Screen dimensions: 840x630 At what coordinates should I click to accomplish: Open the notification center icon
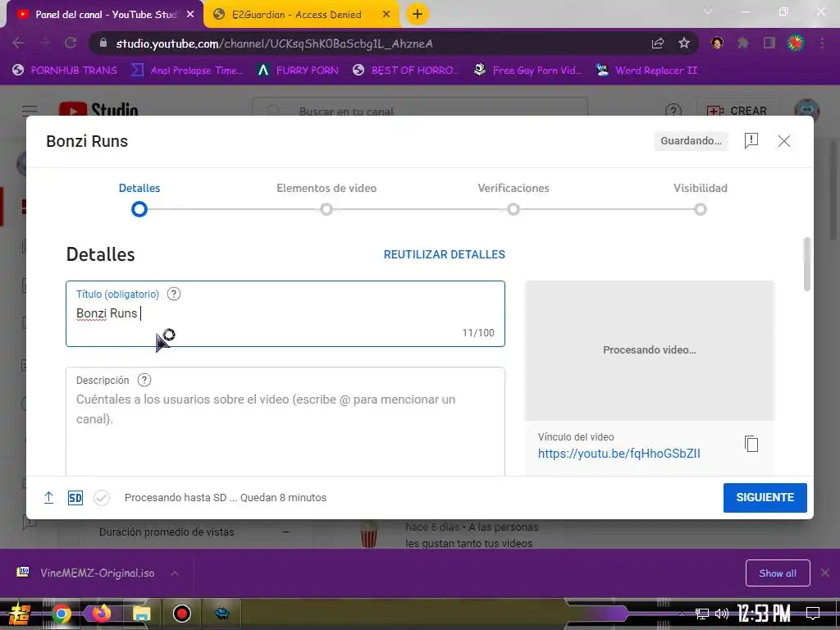click(813, 614)
